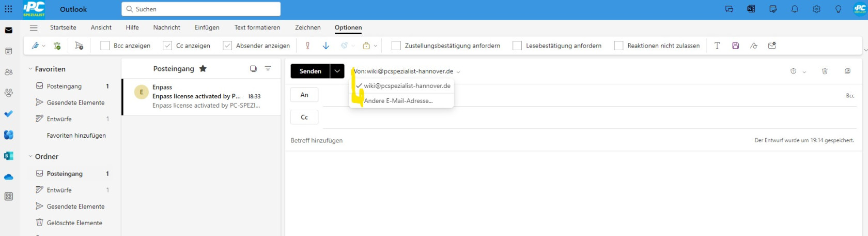Switch to the Einfügen tab
The image size is (868, 236).
pyautogui.click(x=207, y=27)
